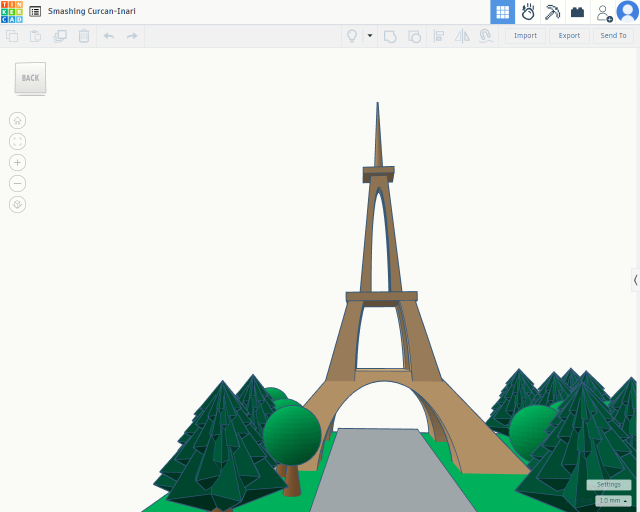Open the design list icon beside the title
This screenshot has height=512, width=640.
[x=35, y=11]
